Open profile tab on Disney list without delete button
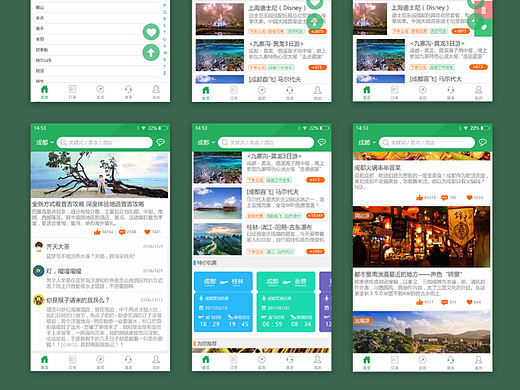520x390 pixels. [x=318, y=90]
